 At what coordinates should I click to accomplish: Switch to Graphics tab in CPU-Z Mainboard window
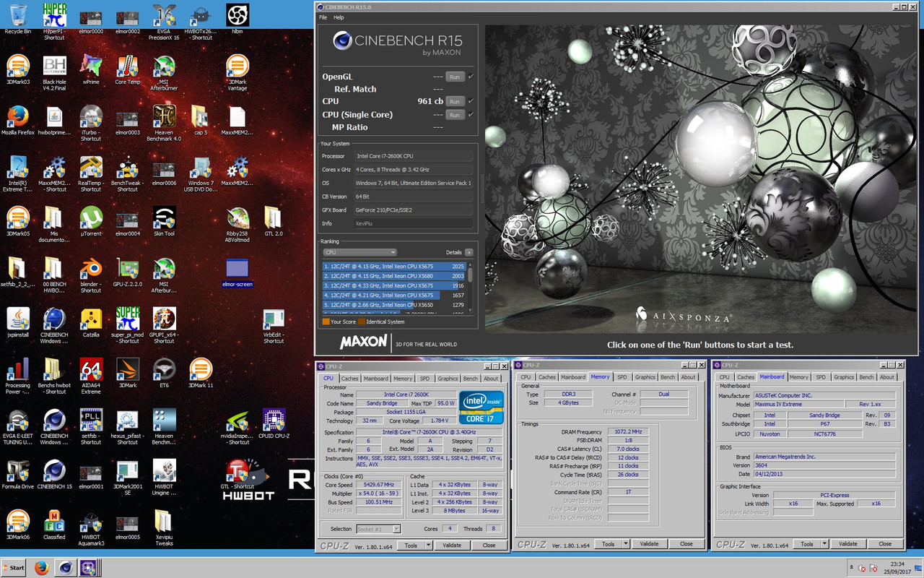click(x=844, y=377)
